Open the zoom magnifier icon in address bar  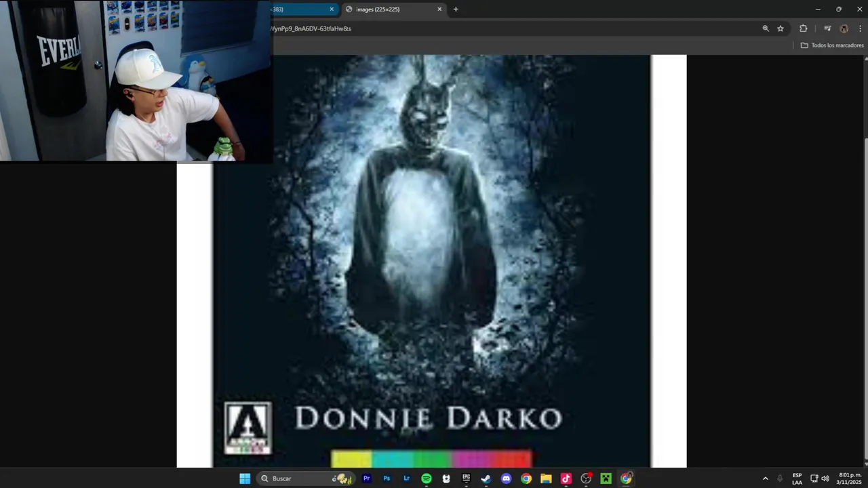[766, 28]
